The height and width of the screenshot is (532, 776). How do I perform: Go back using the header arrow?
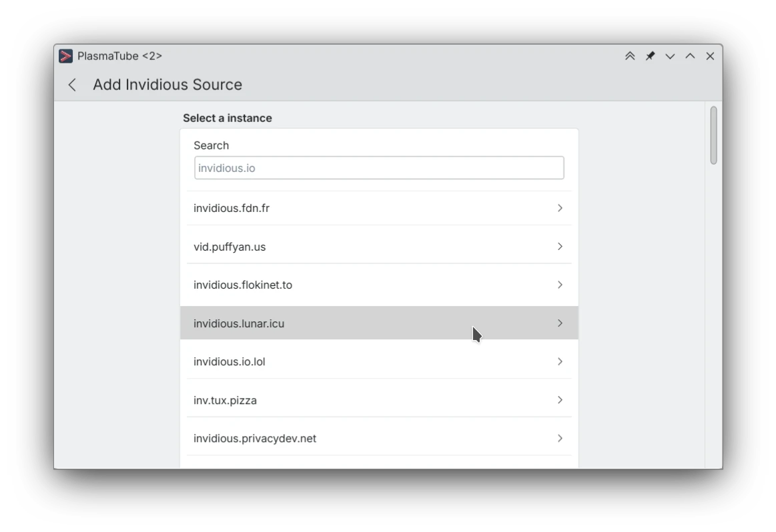pyautogui.click(x=72, y=85)
